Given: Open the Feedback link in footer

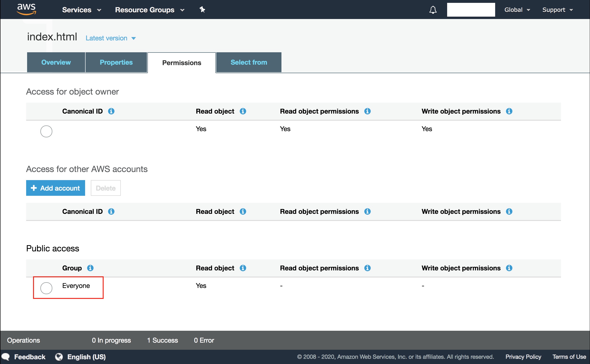Looking at the screenshot, I should (30, 357).
